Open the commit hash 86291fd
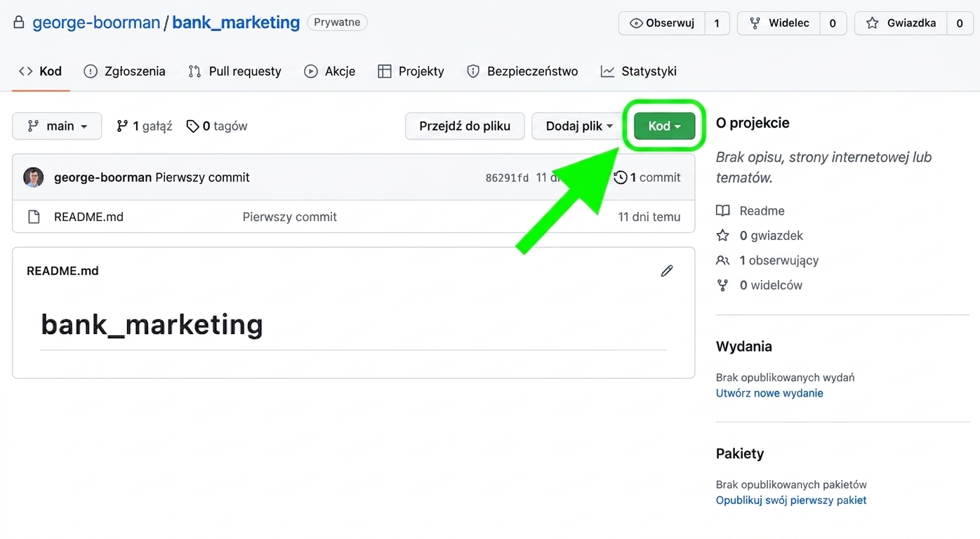 (x=507, y=178)
